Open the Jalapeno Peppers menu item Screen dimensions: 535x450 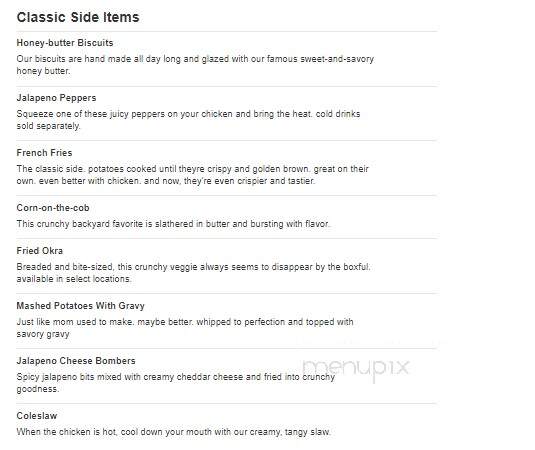(x=56, y=98)
